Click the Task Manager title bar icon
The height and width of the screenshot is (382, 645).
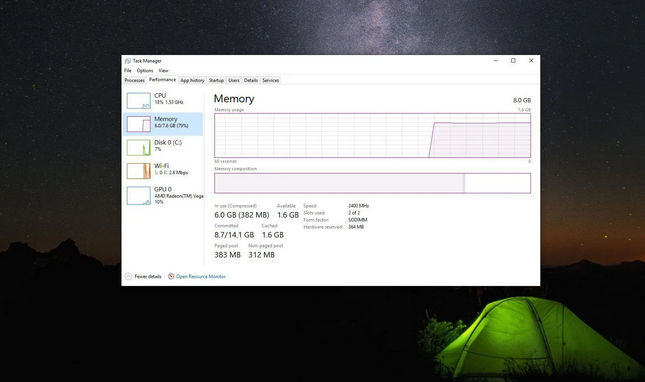(x=128, y=61)
